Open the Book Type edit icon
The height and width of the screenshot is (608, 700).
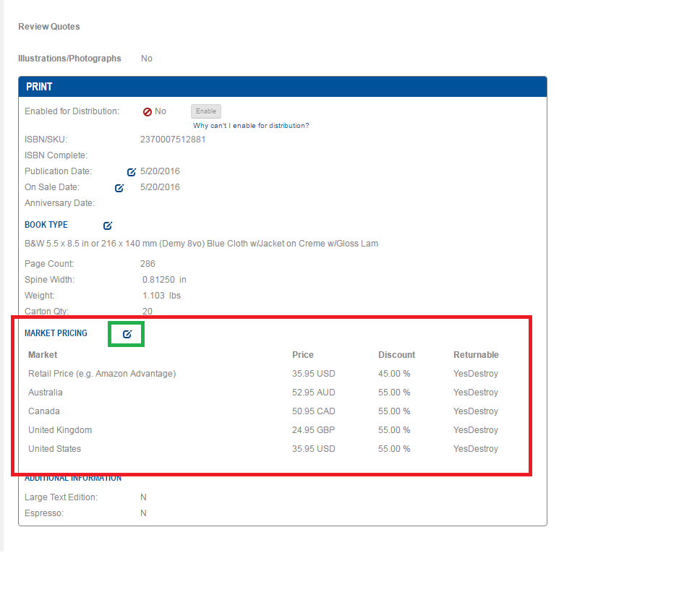click(x=108, y=226)
